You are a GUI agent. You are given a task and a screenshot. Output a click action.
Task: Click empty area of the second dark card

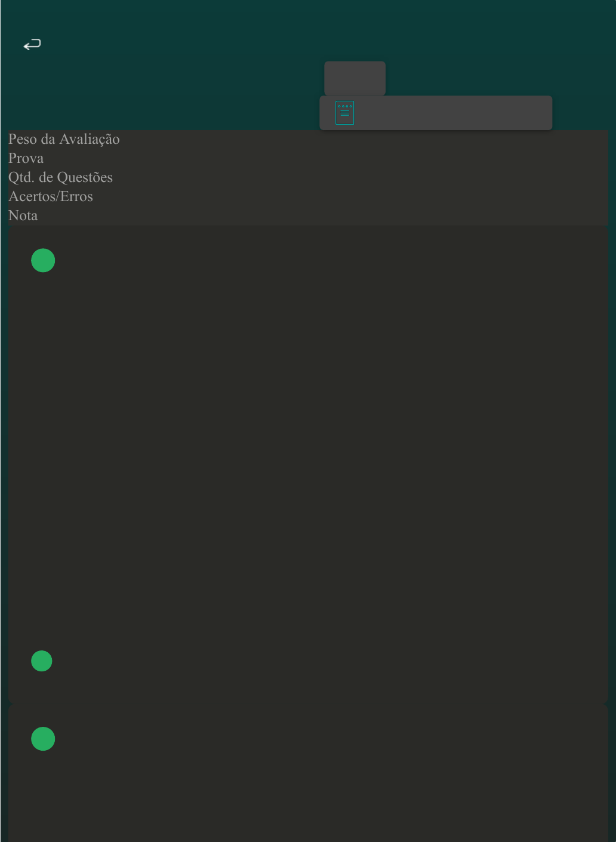(308, 788)
